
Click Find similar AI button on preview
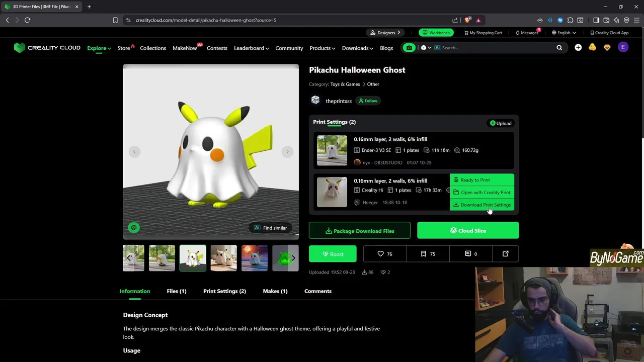tap(271, 228)
